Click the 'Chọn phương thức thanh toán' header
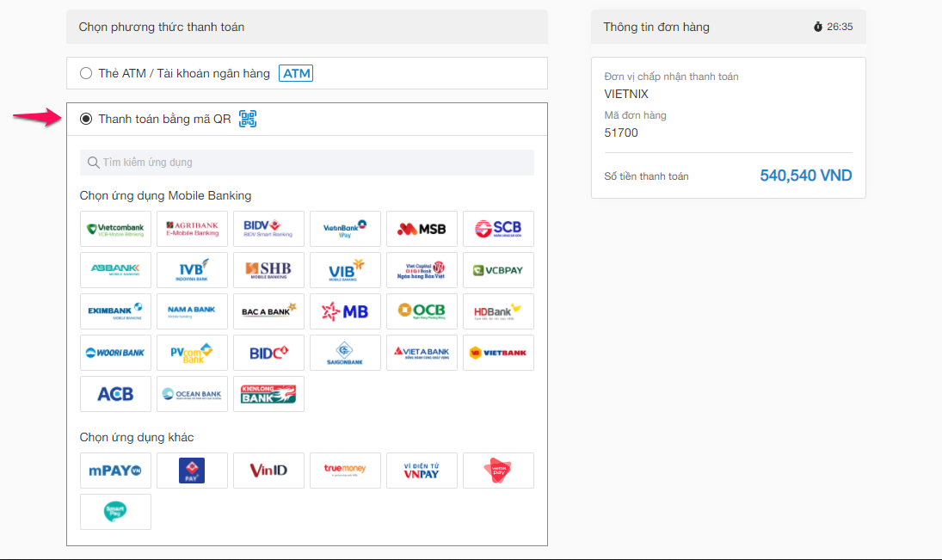 [162, 27]
